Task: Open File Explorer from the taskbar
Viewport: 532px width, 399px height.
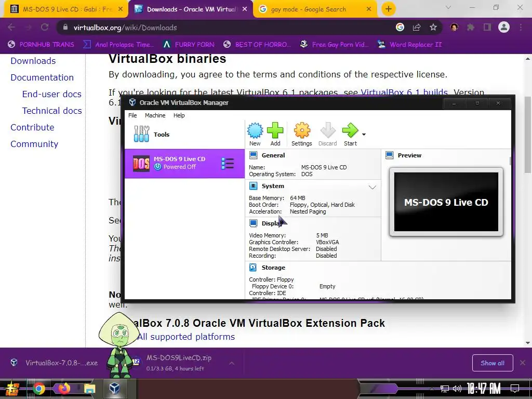Action: 89,389
